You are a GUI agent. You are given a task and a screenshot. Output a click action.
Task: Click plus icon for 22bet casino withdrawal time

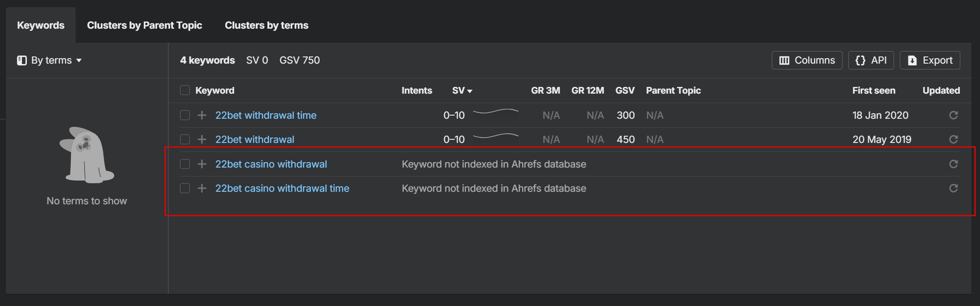click(202, 188)
